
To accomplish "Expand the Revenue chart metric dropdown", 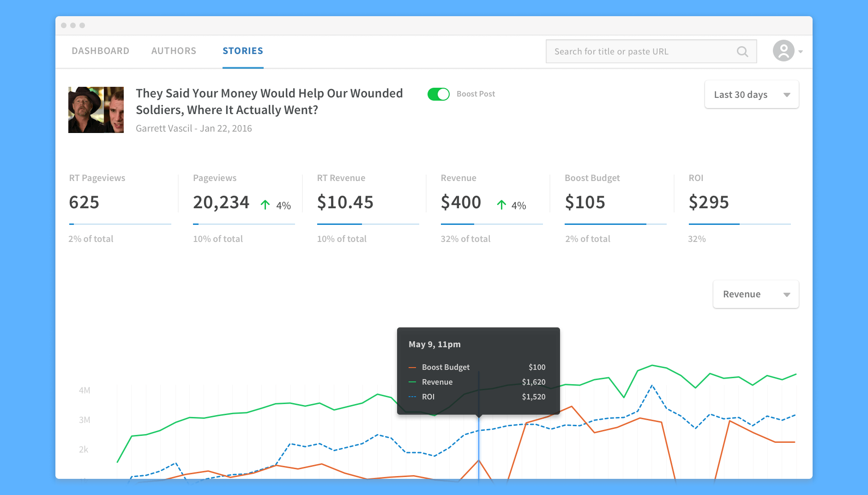I will (755, 295).
